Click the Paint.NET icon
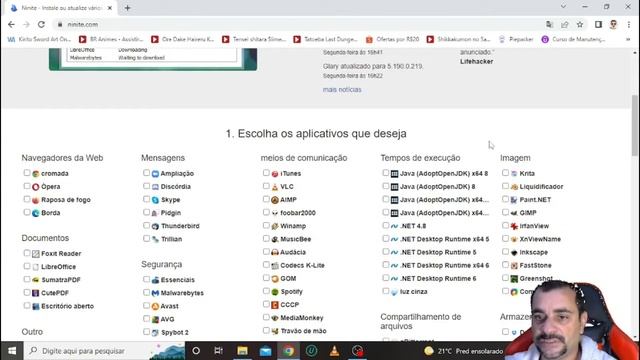 514,200
